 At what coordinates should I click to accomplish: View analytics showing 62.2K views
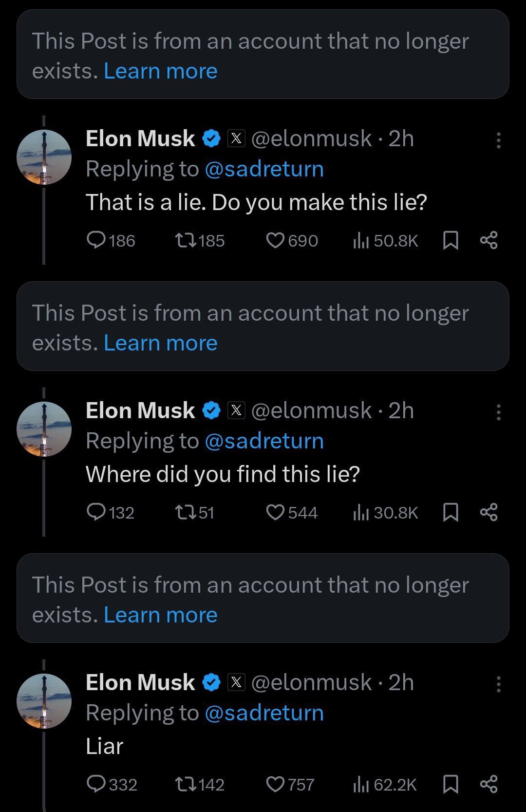pos(385,784)
